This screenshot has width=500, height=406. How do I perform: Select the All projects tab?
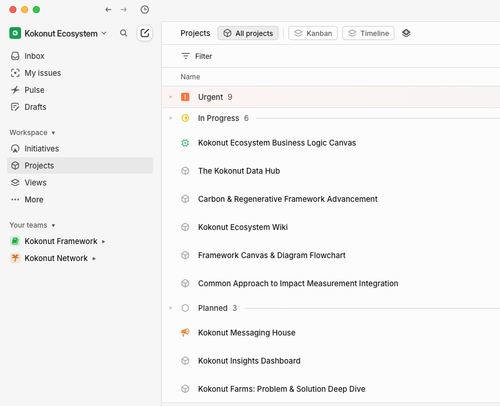click(x=248, y=33)
